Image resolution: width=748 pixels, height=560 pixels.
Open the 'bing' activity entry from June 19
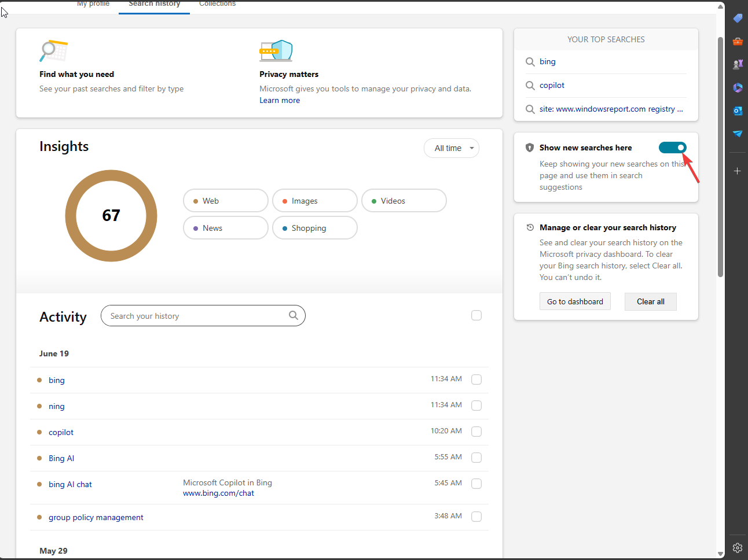57,380
